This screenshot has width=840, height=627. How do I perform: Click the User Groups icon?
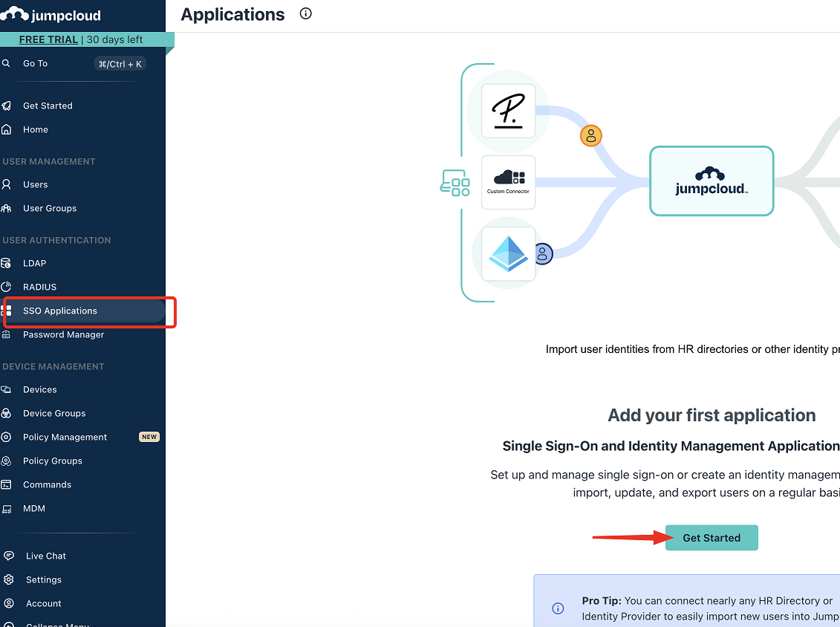click(x=6, y=208)
